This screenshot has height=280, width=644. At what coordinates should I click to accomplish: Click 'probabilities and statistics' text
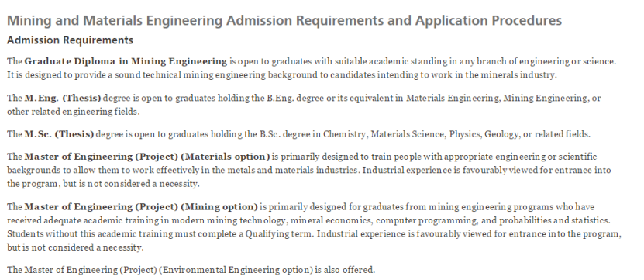coord(554,220)
